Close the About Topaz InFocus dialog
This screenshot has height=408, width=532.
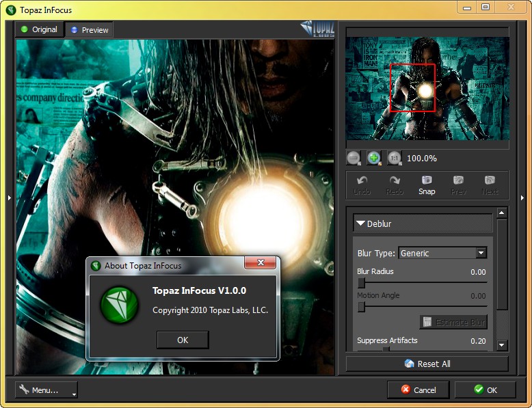[x=261, y=262]
